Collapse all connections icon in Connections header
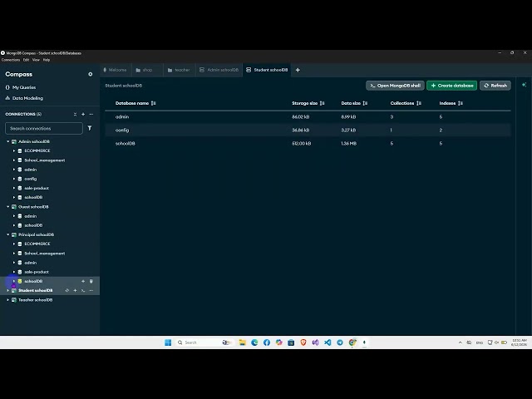The image size is (532, 399). tap(75, 115)
